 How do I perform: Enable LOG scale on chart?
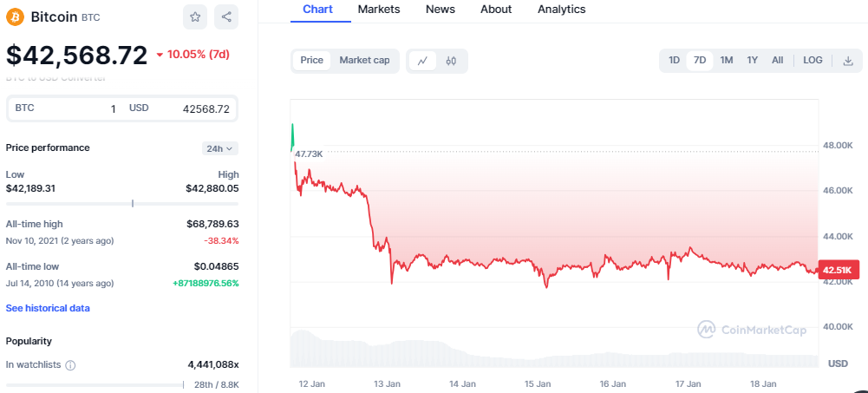(x=813, y=60)
